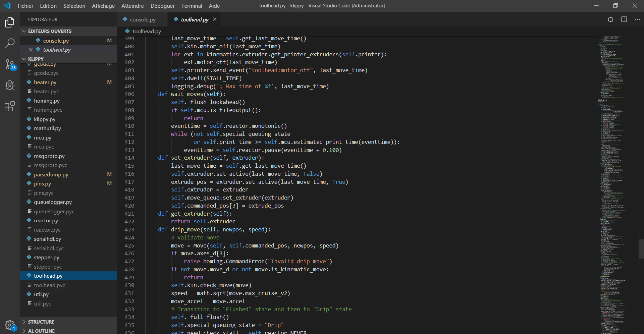Open gcode.pyc in the file tree
644x334 pixels.
tap(68, 73)
